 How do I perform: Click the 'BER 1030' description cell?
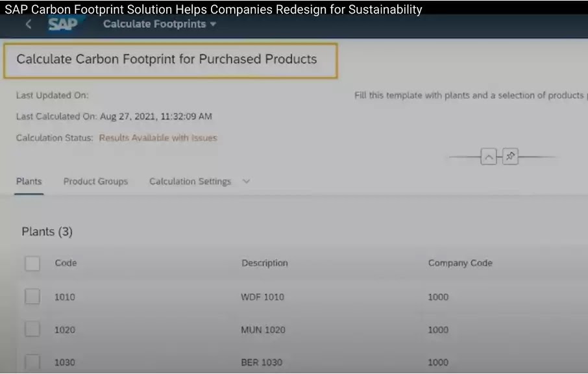pyautogui.click(x=262, y=362)
